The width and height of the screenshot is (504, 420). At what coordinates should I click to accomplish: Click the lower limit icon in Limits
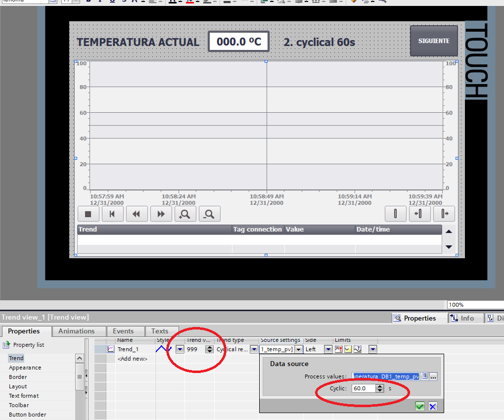tap(348, 349)
